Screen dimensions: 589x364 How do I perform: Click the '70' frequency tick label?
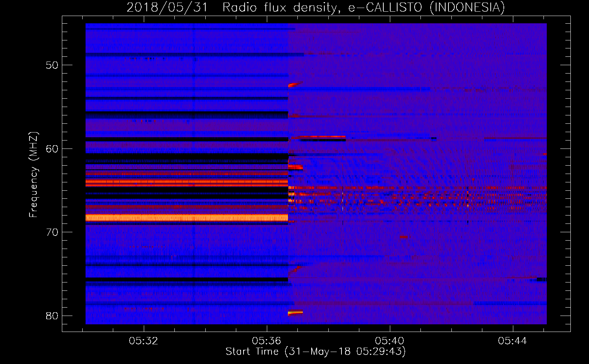point(52,232)
